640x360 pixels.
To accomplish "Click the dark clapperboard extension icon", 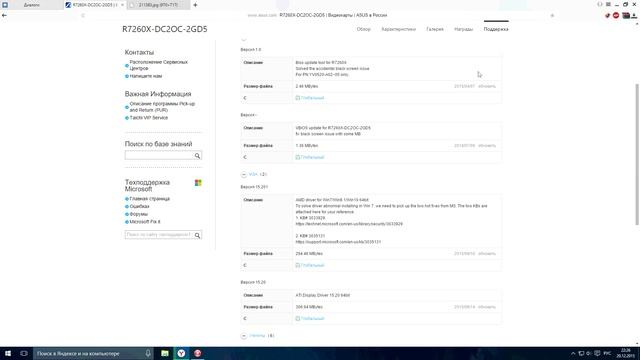I will coord(626,16).
